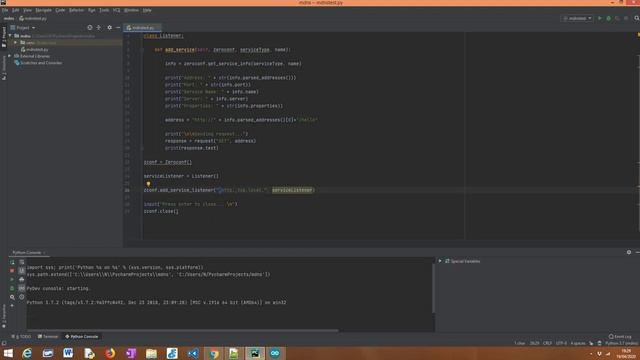The image size is (640, 360).
Task: Click the collapse all icon in Project panel
Action: (99, 28)
